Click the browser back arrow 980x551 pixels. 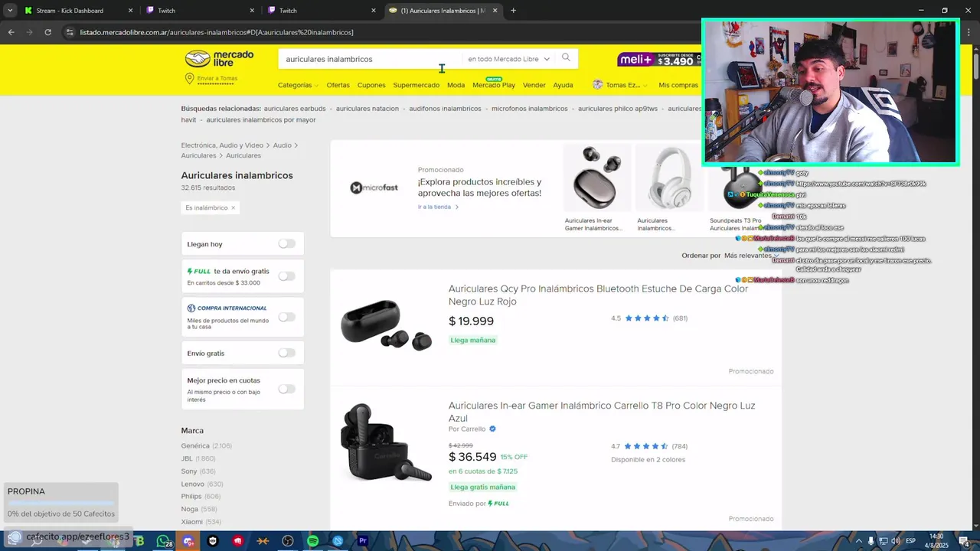[11, 32]
